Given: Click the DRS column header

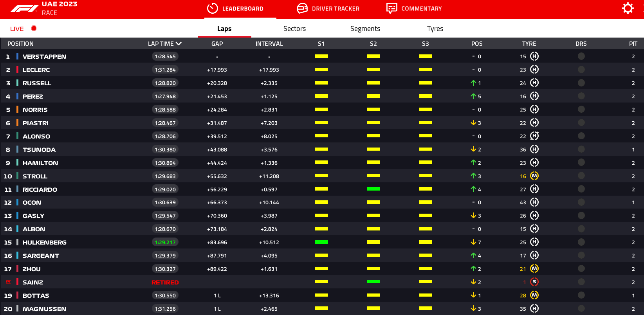Looking at the screenshot, I should 581,44.
